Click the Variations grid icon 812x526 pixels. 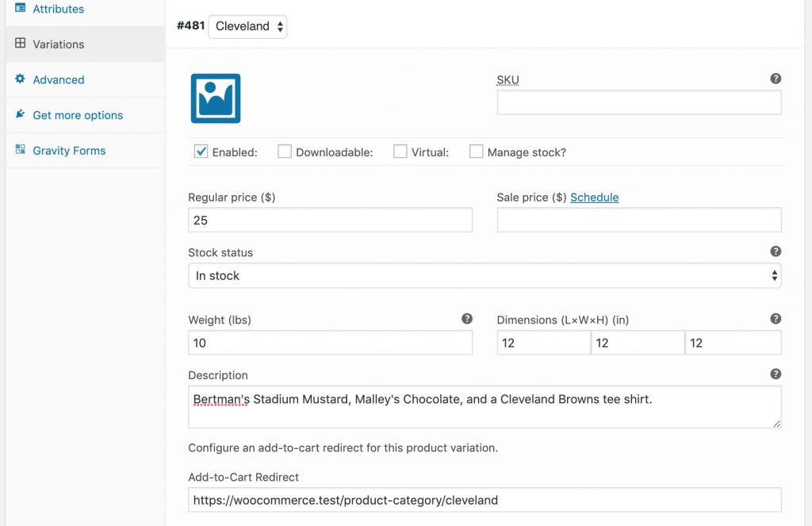click(x=20, y=43)
